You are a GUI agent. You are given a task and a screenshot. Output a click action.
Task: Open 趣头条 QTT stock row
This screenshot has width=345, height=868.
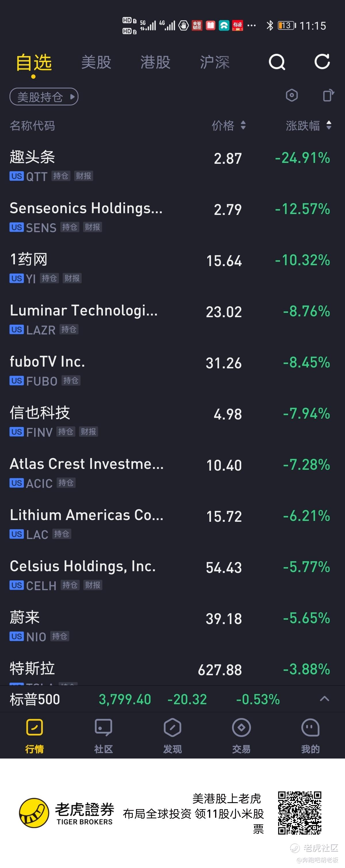point(172,165)
